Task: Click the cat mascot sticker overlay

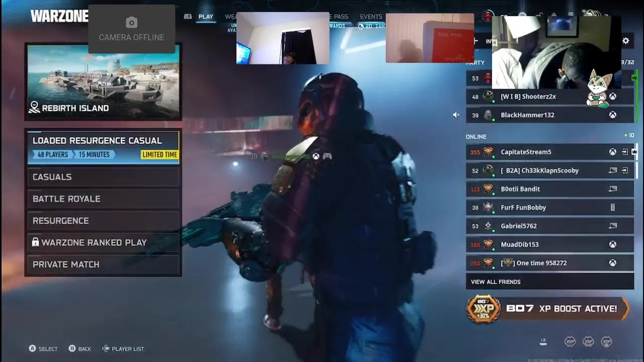Action: 598,89
